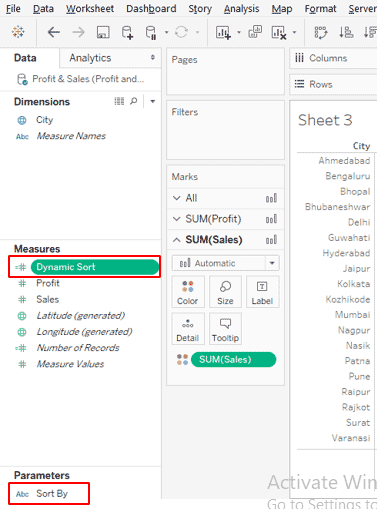Click the Detail button on Marks card
The width and height of the screenshot is (377, 509).
(188, 329)
